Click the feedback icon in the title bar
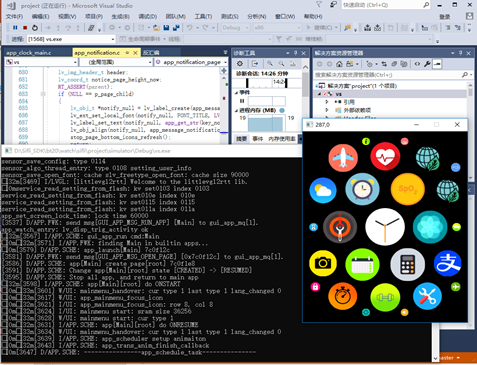This screenshot has height=365, width=477. [333, 5]
